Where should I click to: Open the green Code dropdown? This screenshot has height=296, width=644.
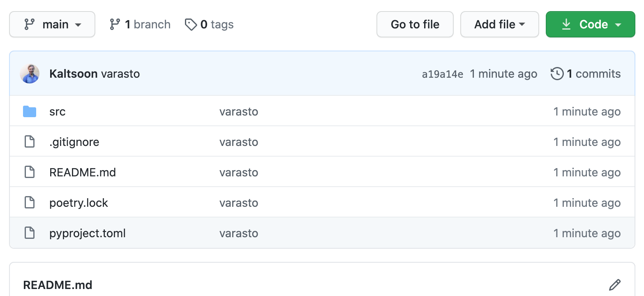(590, 25)
